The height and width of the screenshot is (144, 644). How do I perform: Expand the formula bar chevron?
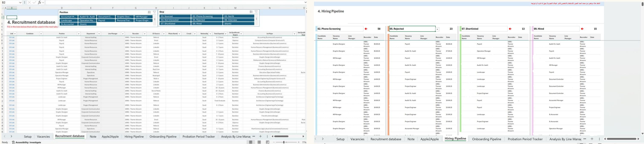pyautogui.click(x=305, y=2)
